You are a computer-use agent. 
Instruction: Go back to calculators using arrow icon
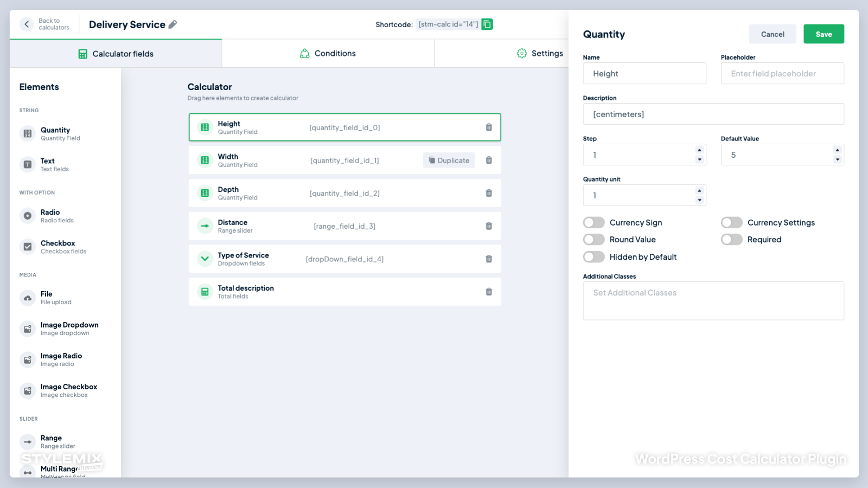(x=27, y=24)
